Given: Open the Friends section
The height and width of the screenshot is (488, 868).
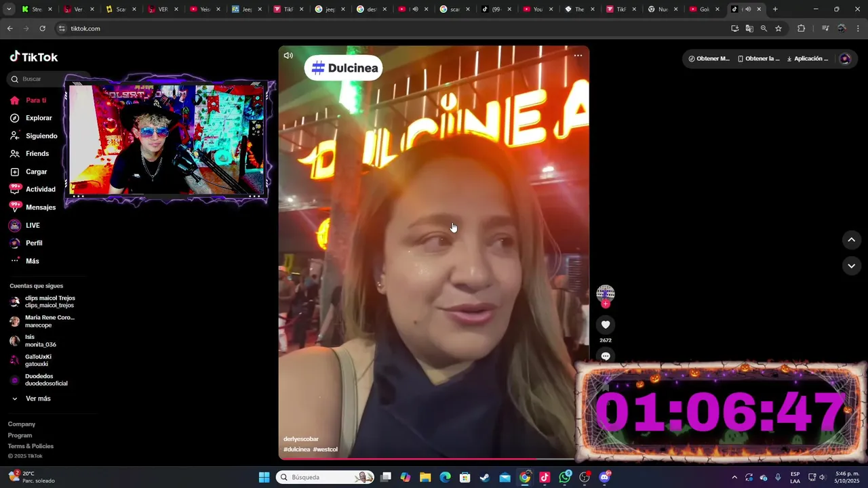Looking at the screenshot, I should click(37, 154).
